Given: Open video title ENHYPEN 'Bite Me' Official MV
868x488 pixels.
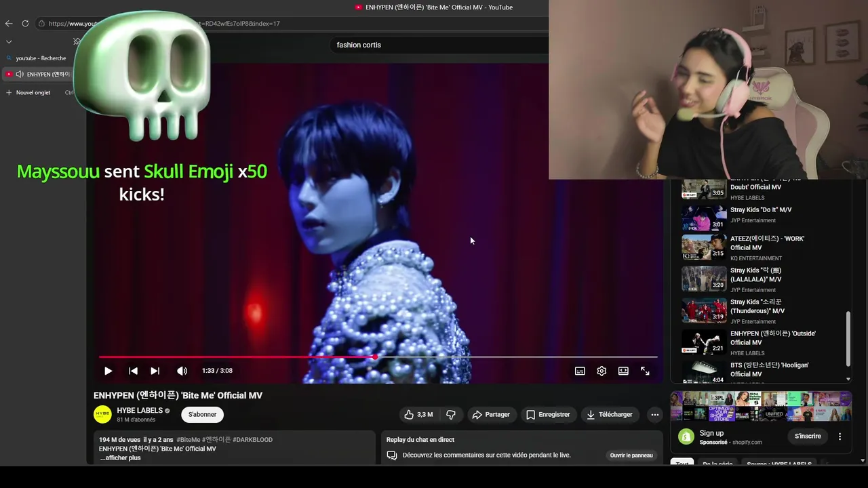Looking at the screenshot, I should click(178, 395).
